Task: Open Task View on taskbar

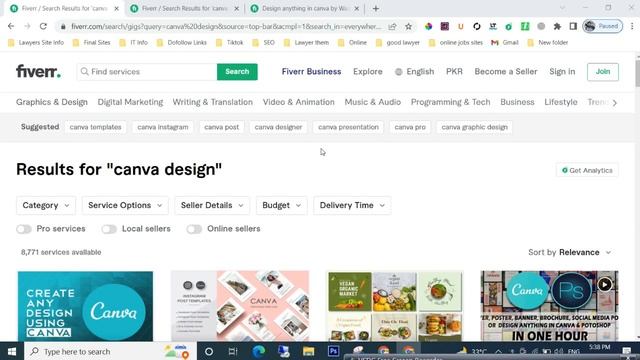Action: [x=233, y=351]
